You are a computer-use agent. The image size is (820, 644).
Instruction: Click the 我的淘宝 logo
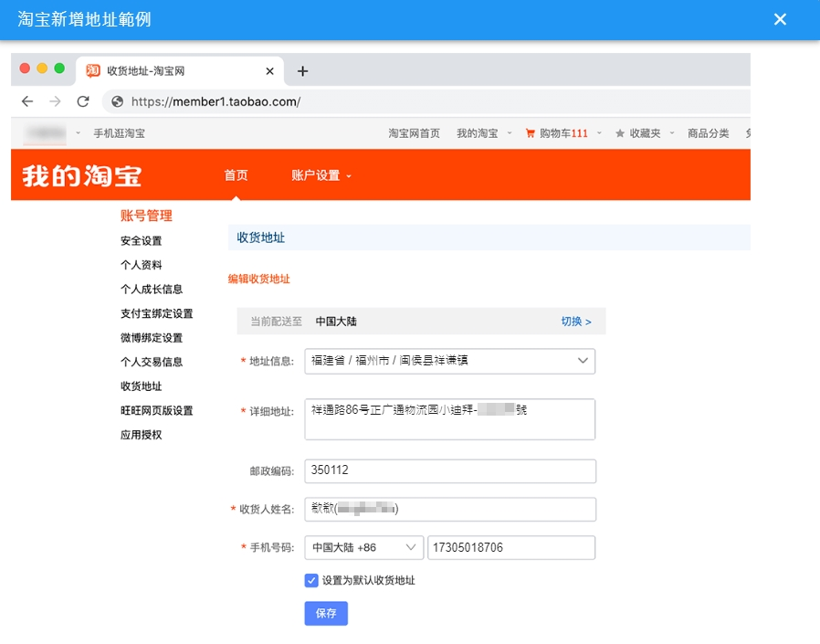click(81, 175)
